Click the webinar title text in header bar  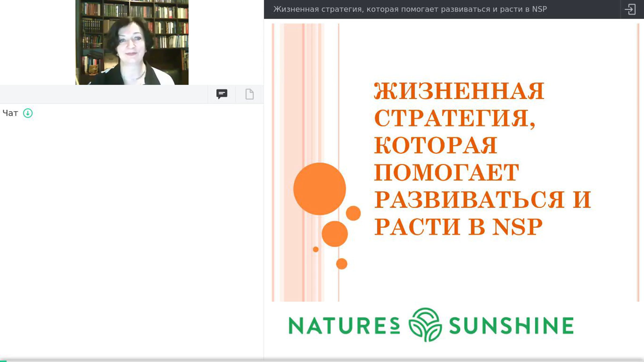point(410,9)
